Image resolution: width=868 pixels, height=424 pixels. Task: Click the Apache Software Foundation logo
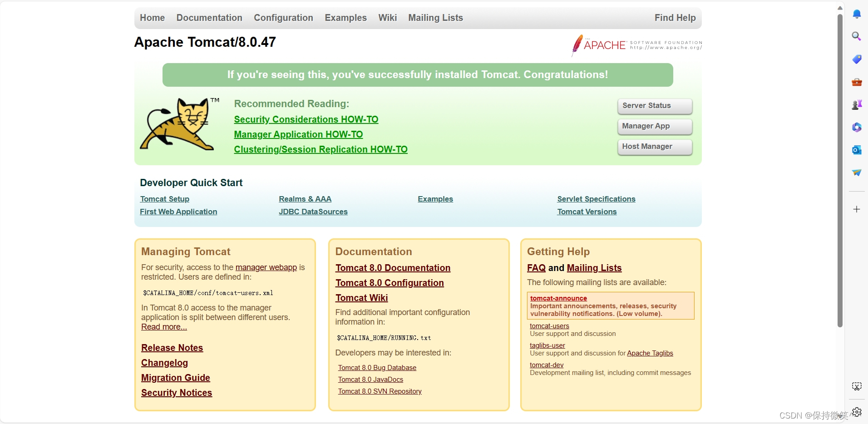pos(636,45)
